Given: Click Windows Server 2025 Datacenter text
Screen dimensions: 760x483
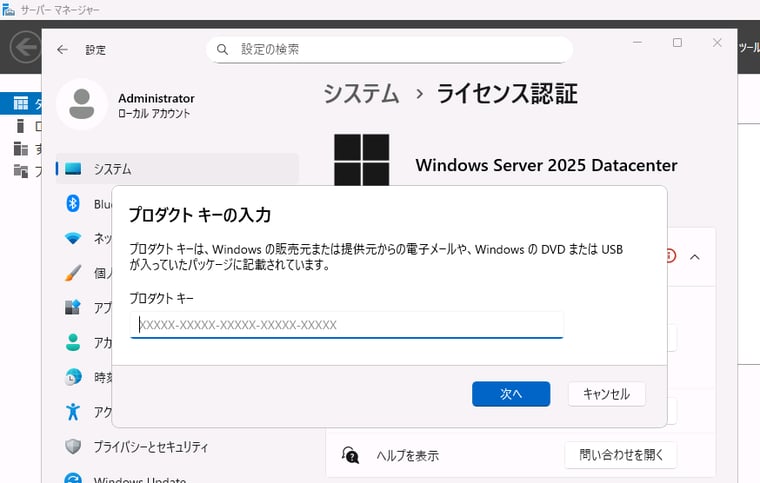Looking at the screenshot, I should coord(546,165).
